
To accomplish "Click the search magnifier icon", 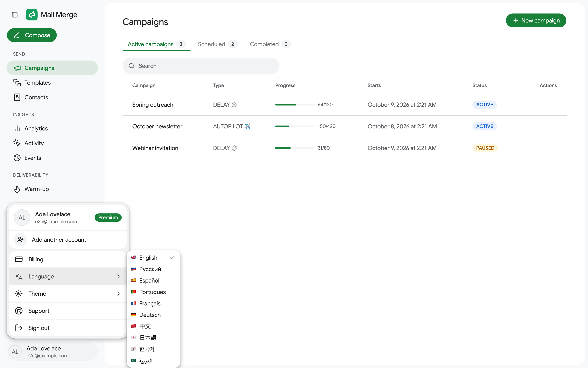I will (131, 66).
